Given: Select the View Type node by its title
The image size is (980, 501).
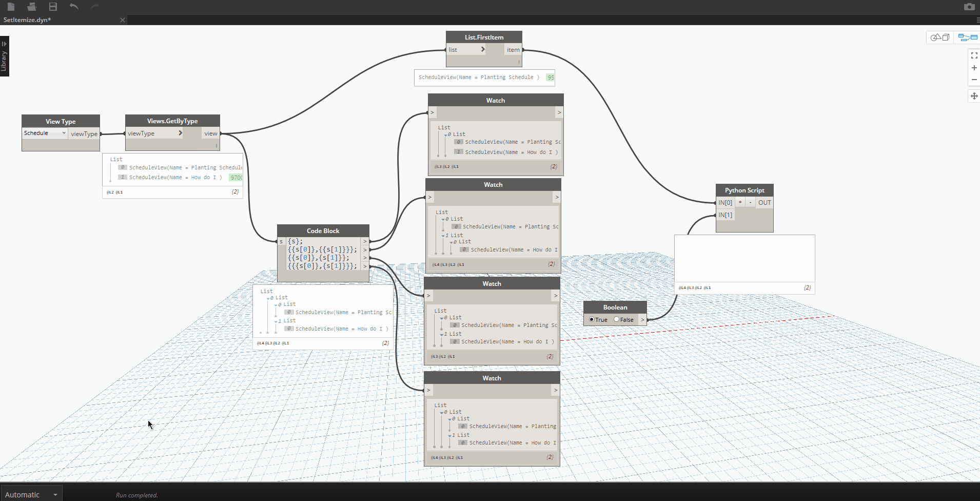Looking at the screenshot, I should (x=61, y=121).
